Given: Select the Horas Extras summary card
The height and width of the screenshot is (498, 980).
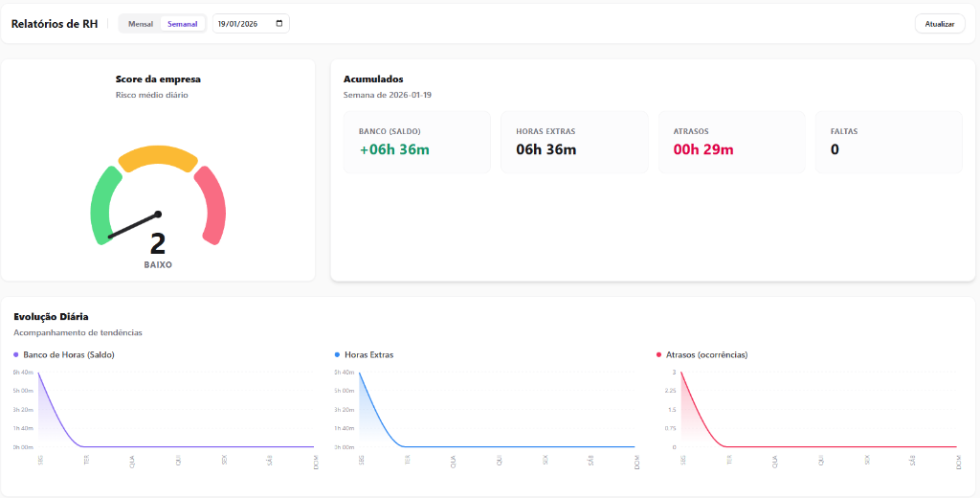Looking at the screenshot, I should (x=574, y=142).
